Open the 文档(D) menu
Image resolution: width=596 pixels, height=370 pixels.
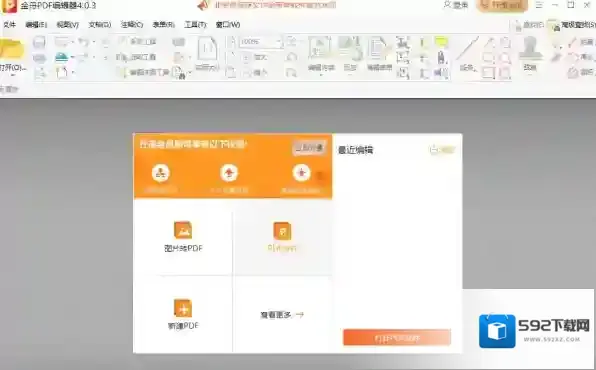[x=100, y=25]
